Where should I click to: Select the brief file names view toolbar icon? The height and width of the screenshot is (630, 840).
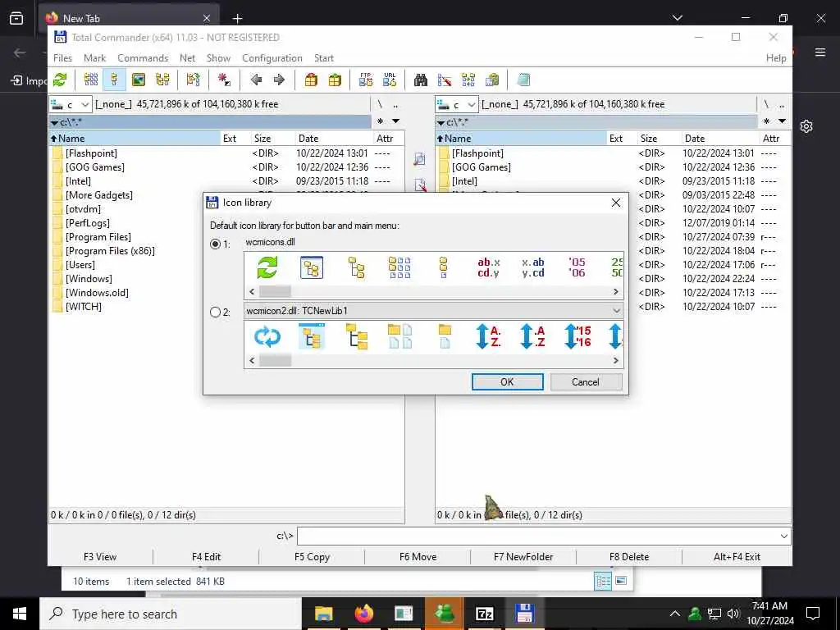(x=91, y=80)
